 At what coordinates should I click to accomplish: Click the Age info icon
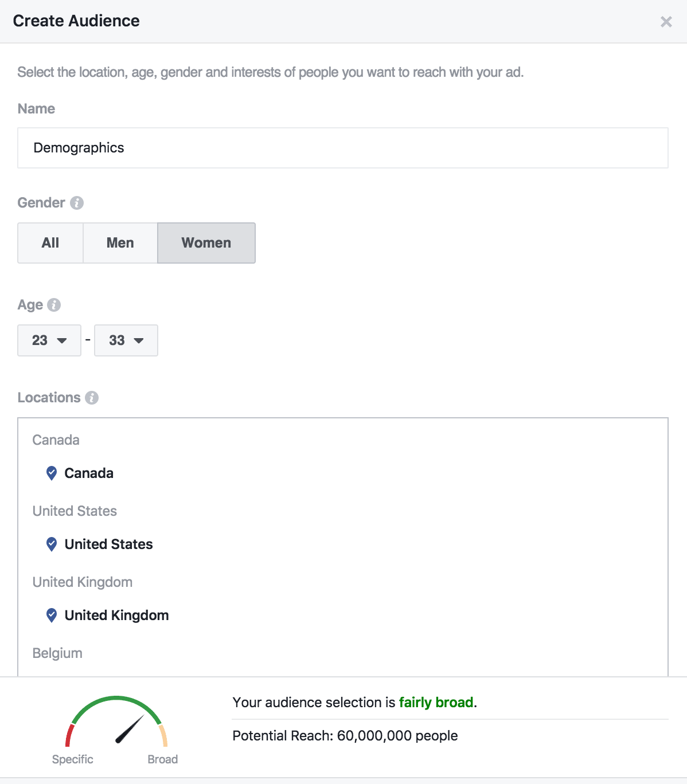tap(54, 305)
